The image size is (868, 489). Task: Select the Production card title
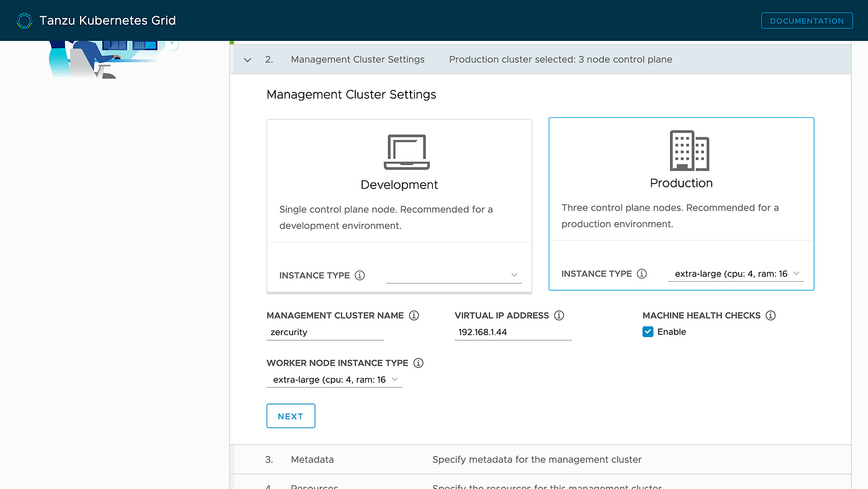pyautogui.click(x=681, y=183)
